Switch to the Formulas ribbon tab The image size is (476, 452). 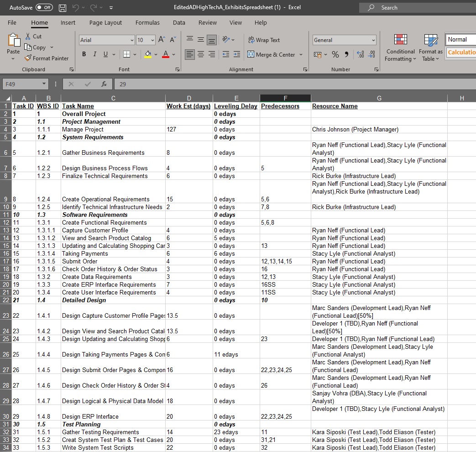pyautogui.click(x=147, y=22)
